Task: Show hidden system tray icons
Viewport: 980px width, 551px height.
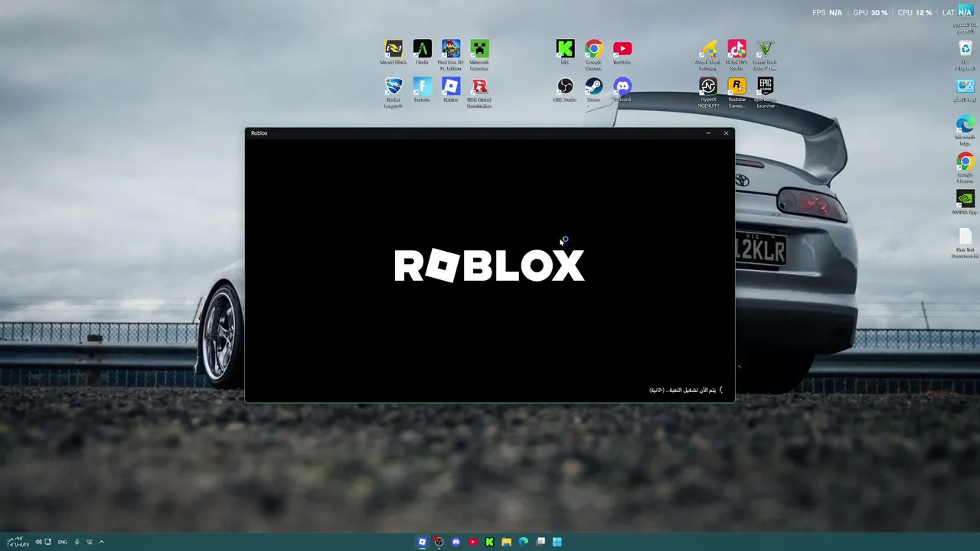Action: pos(101,542)
